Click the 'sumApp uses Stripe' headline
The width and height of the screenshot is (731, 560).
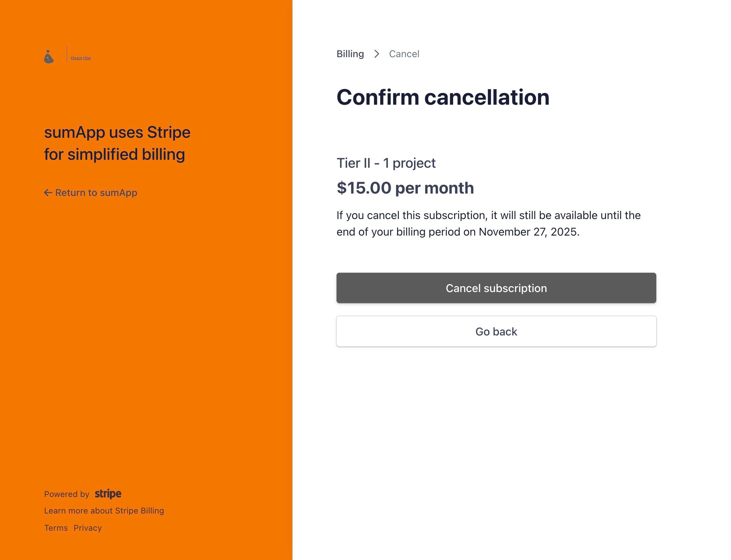[117, 133]
